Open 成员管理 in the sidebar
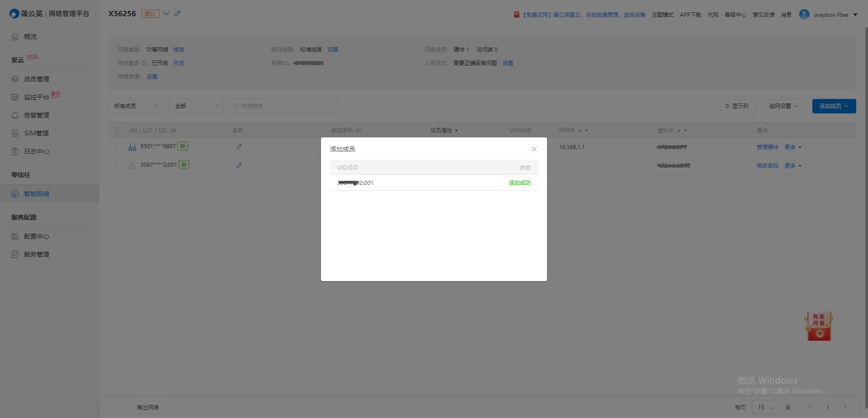 [x=37, y=79]
